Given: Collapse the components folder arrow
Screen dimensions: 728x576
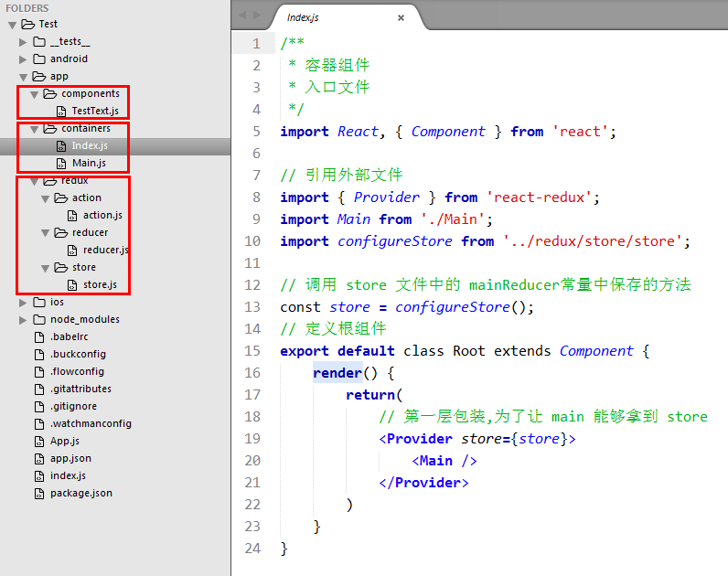Looking at the screenshot, I should pyautogui.click(x=35, y=94).
